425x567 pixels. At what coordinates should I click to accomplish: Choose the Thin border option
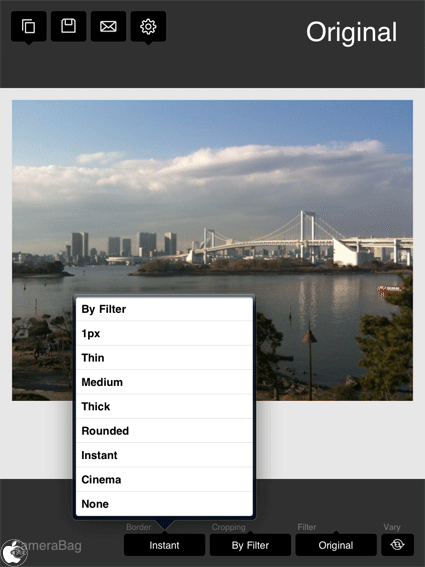[164, 358]
